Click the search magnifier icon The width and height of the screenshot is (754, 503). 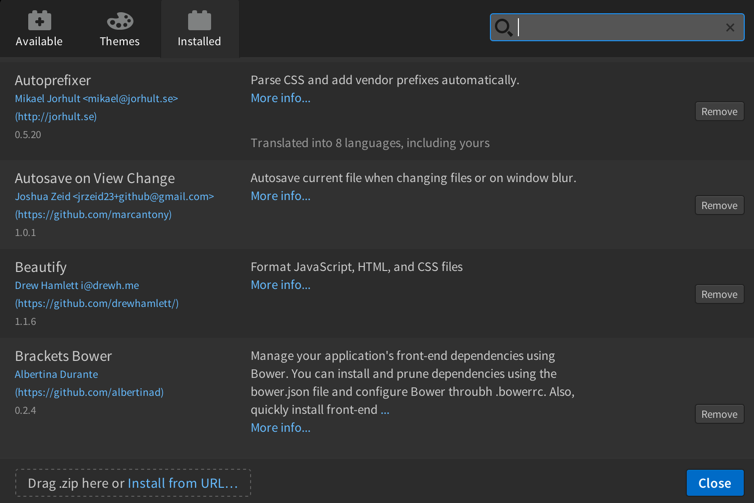(x=503, y=27)
